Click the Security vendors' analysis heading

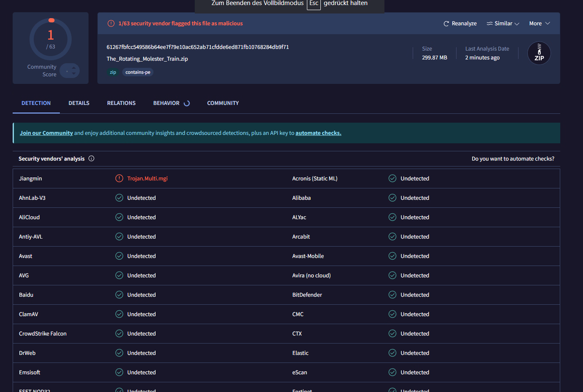(51, 159)
